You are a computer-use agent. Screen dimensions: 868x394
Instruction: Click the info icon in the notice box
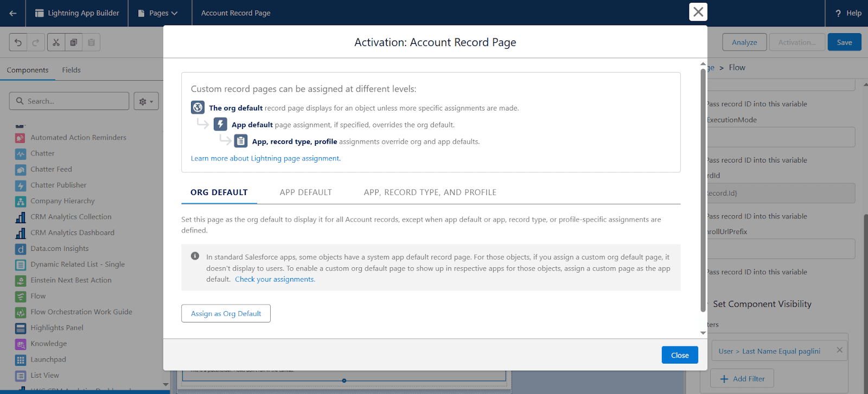195,256
